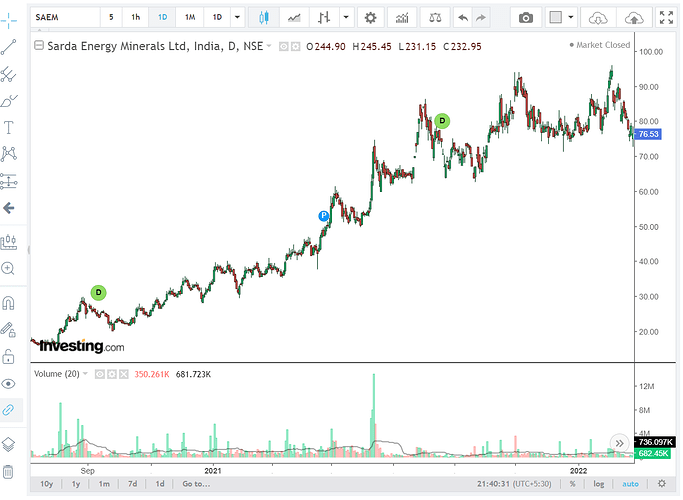
Task: Switch to 1h interval
Action: point(135,17)
